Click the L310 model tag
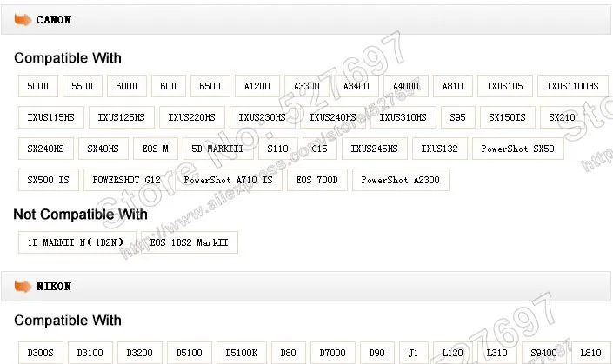The image size is (613, 364). click(497, 353)
